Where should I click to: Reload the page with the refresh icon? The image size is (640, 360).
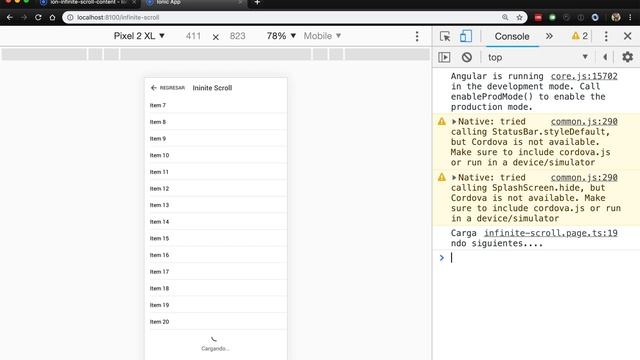point(38,18)
